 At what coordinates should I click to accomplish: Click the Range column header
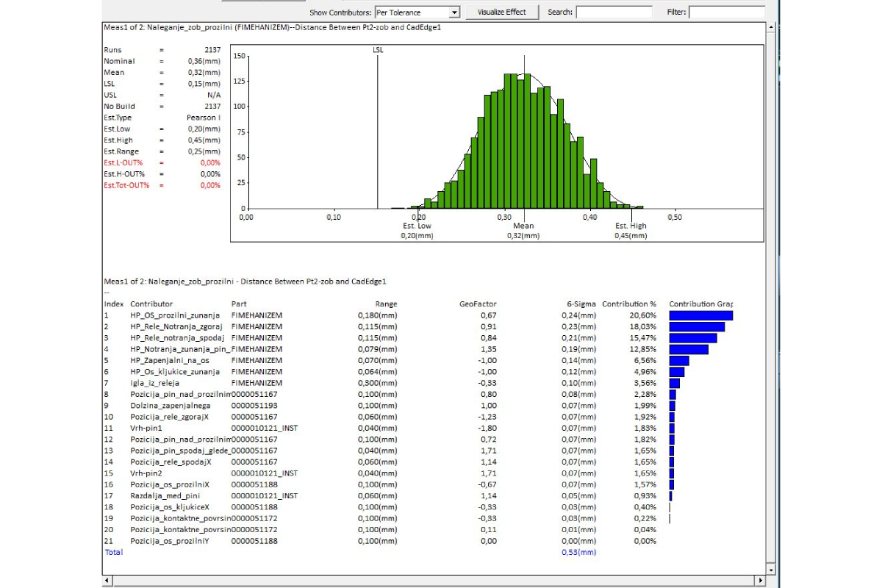click(x=386, y=304)
